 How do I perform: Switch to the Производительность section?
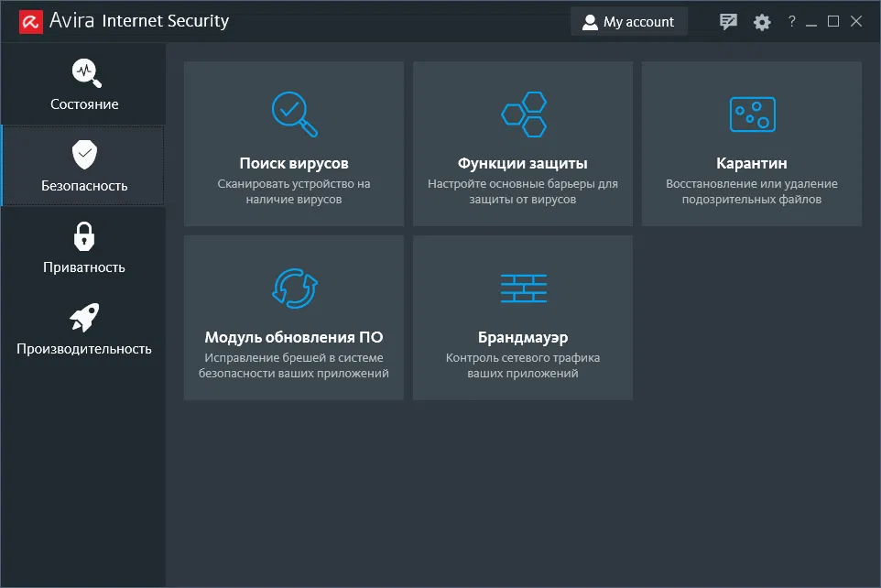(83, 330)
